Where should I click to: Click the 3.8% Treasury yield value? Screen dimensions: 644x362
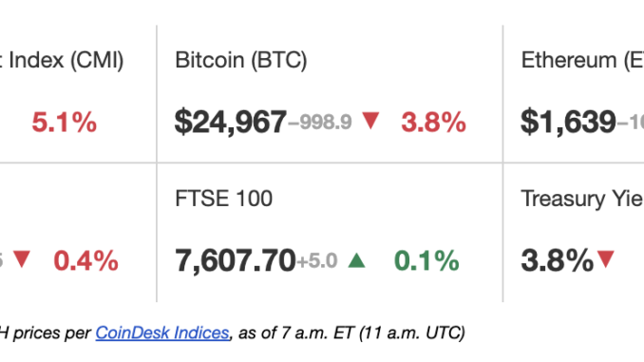(x=558, y=260)
